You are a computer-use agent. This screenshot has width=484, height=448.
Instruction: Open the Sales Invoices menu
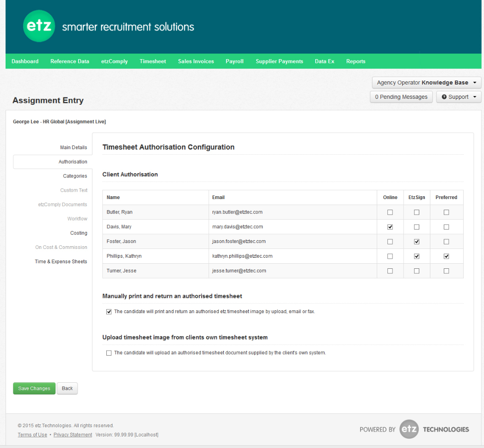click(196, 61)
